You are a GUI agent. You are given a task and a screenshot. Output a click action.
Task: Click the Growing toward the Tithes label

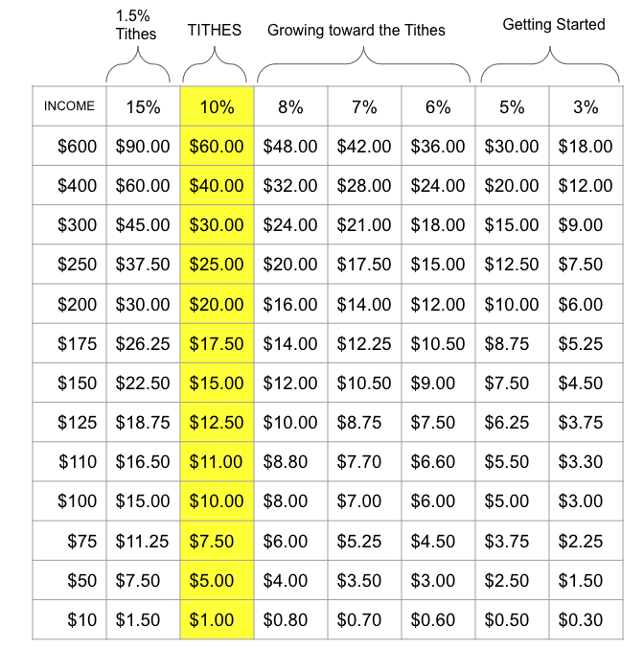(356, 31)
